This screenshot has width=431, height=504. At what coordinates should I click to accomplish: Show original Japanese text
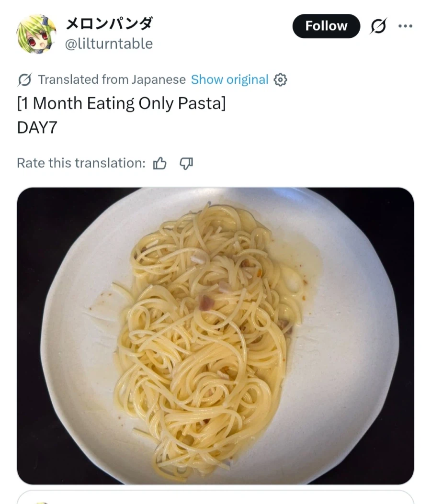[x=229, y=79]
